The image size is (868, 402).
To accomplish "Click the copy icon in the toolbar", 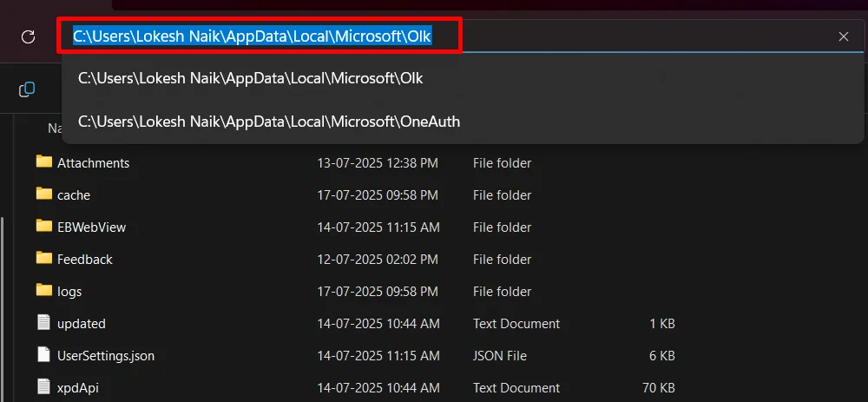I will click(x=27, y=89).
